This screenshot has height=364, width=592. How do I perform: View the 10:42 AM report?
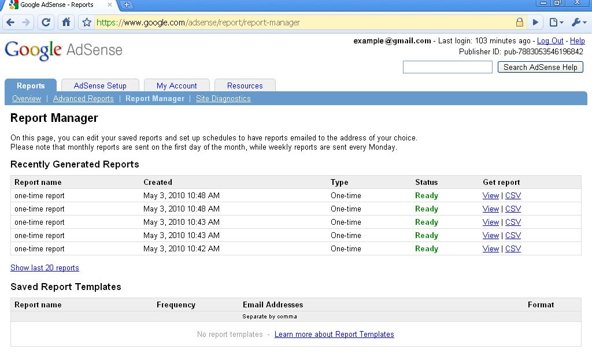click(x=490, y=248)
